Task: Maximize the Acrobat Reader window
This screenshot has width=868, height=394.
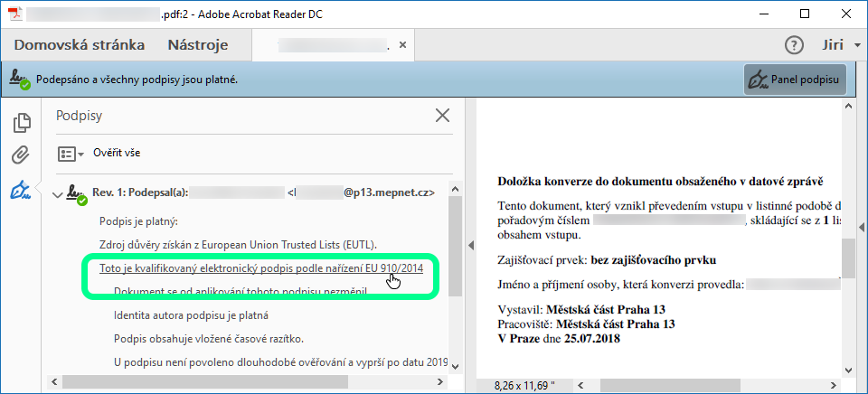Action: pyautogui.click(x=805, y=14)
